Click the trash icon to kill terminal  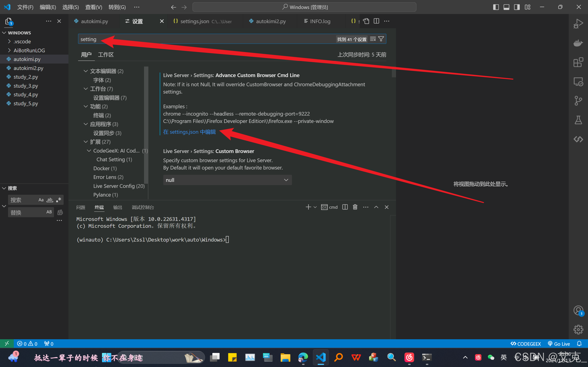(x=355, y=207)
